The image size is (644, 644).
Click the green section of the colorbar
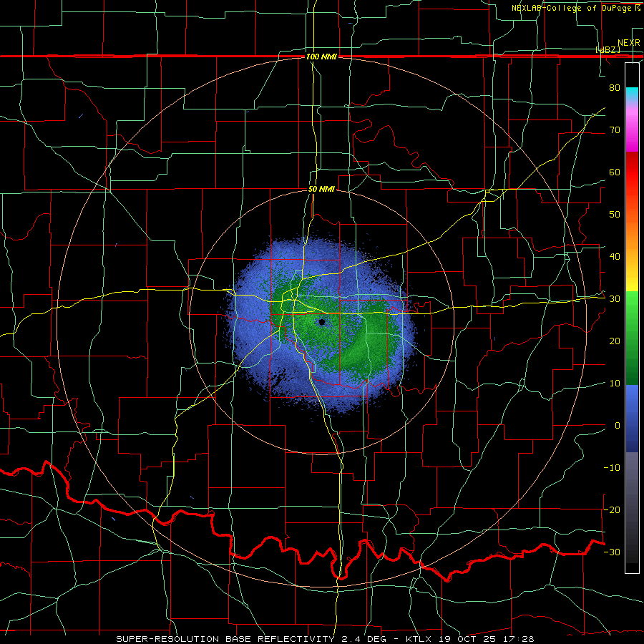click(632, 338)
